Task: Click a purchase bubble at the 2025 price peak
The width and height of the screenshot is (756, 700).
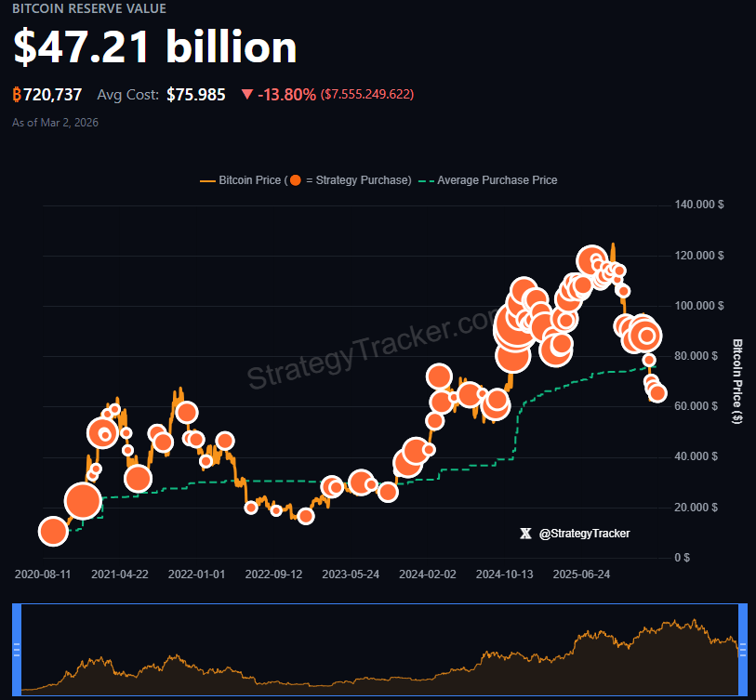Action: tap(591, 262)
